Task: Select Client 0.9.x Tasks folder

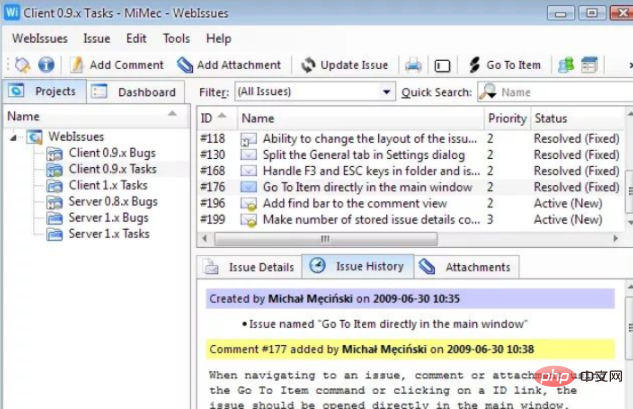Action: pos(113,169)
